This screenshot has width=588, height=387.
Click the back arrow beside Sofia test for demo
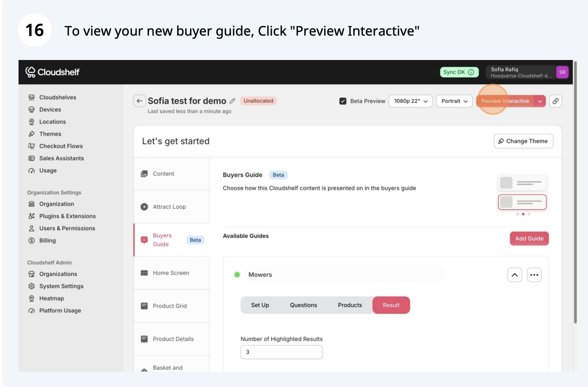tap(140, 101)
